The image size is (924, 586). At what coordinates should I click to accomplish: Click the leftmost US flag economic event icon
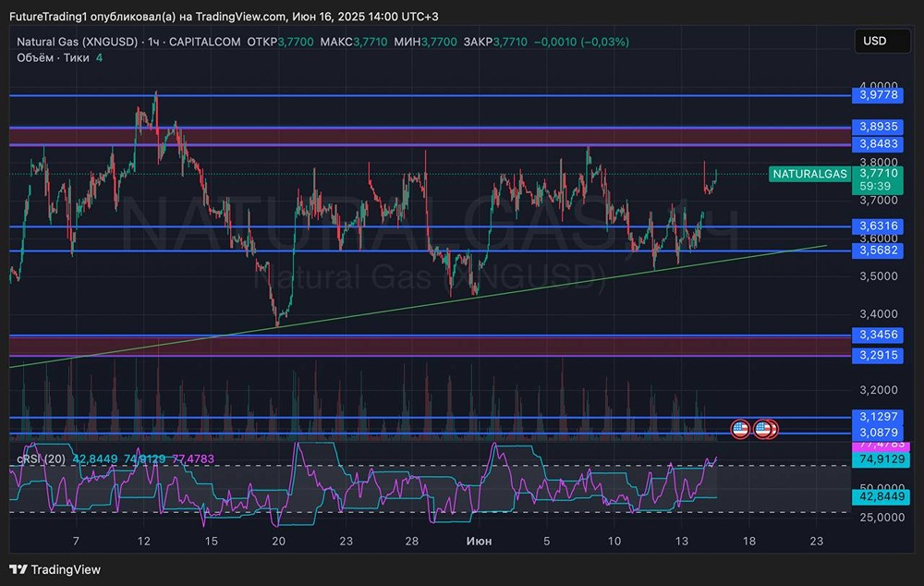click(740, 429)
